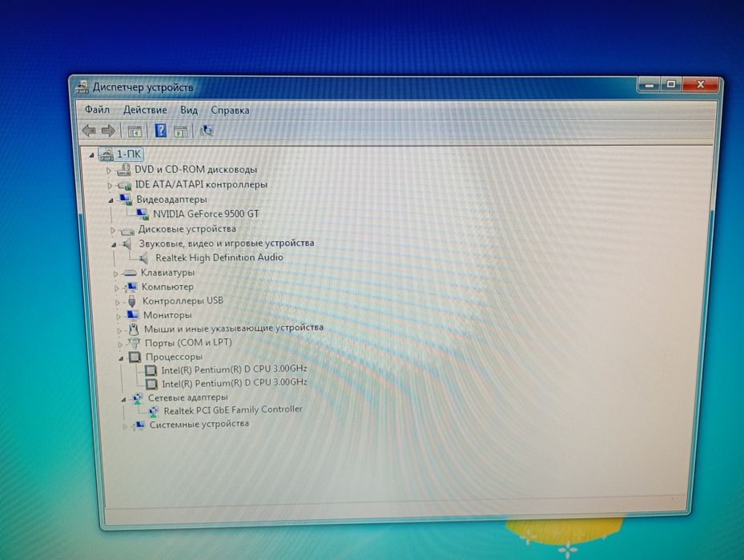The image size is (744, 560).
Task: Click the Звуковые, видео и игровые устройства icon
Action: [x=127, y=244]
